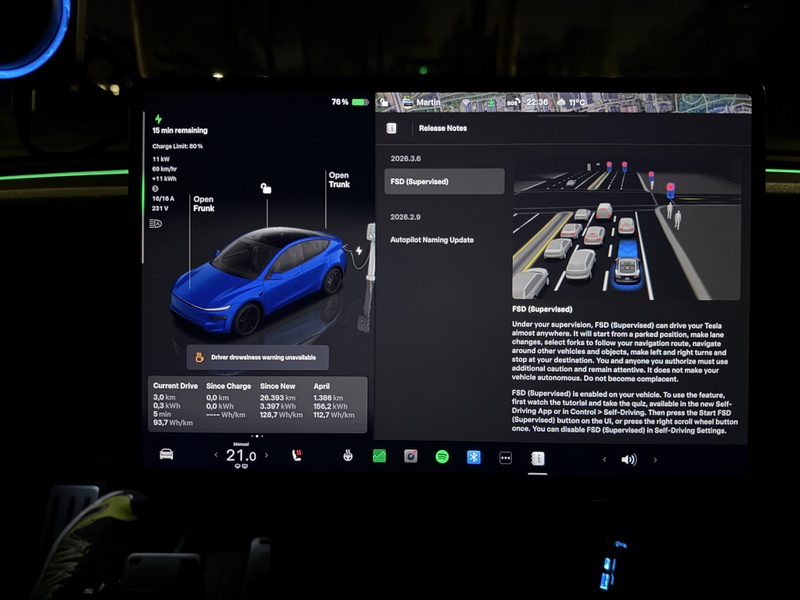Tap the clock icon above 16/16 A
Screen dimensions: 800x600
click(155, 189)
